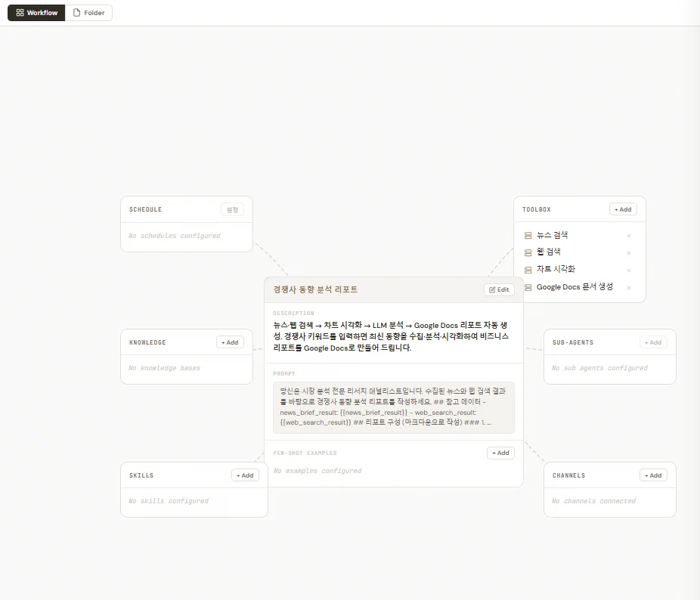Add a tool in the Toolbox card

click(x=623, y=209)
